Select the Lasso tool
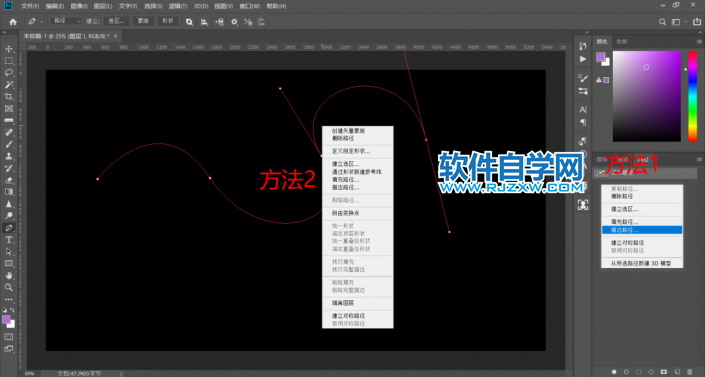Image resolution: width=705 pixels, height=377 pixels. (x=9, y=72)
